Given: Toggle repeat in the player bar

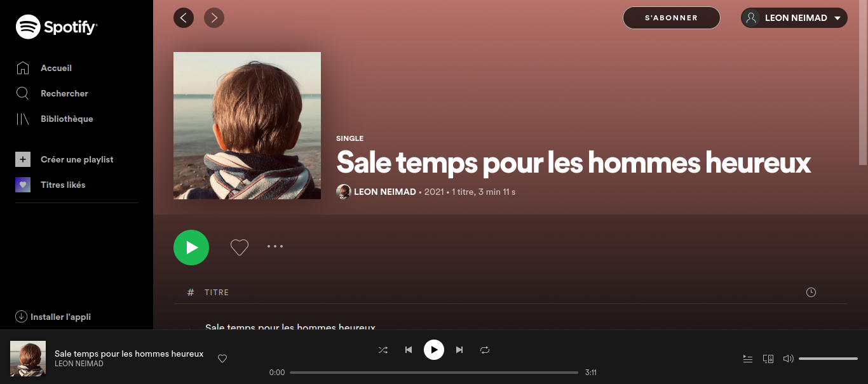Looking at the screenshot, I should coord(485,350).
